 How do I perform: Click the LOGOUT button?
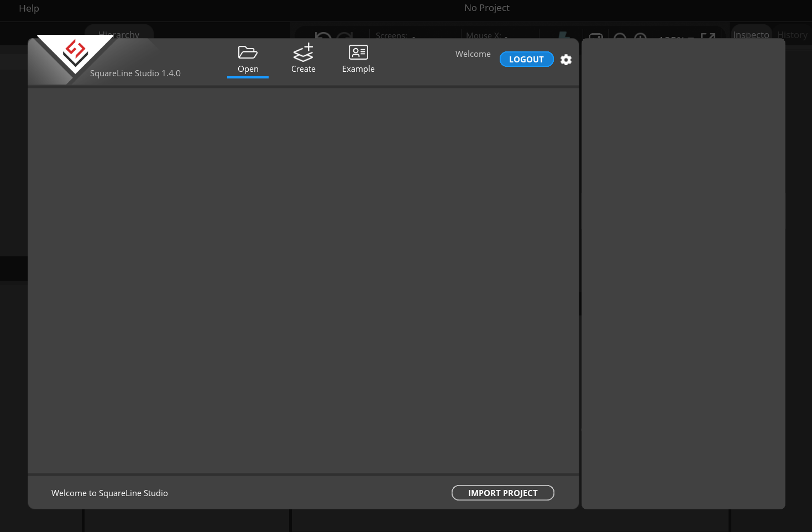tap(526, 59)
